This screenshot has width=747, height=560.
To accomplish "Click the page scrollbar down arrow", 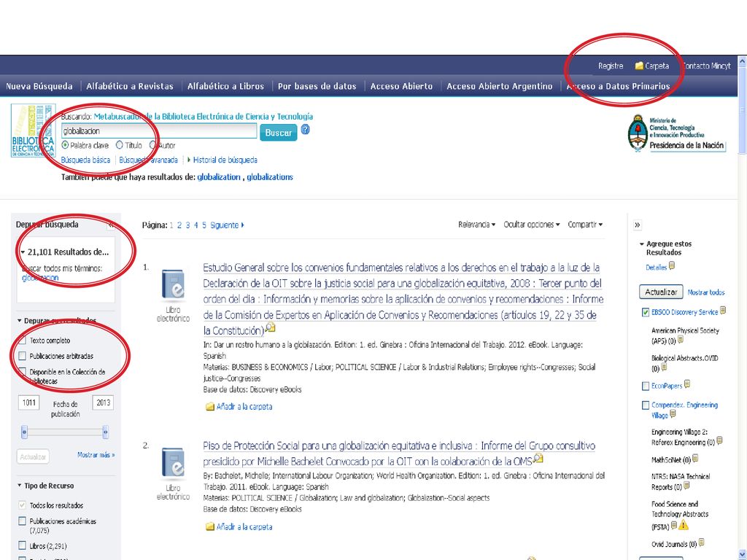I will pyautogui.click(x=742, y=555).
